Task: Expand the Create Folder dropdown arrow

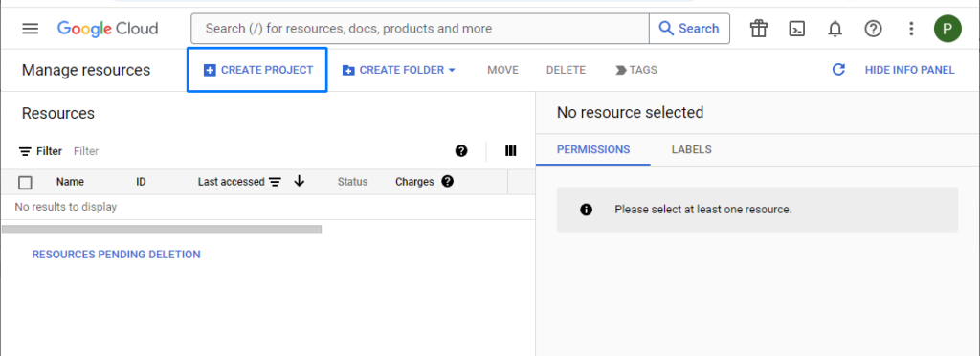Action: 452,70
